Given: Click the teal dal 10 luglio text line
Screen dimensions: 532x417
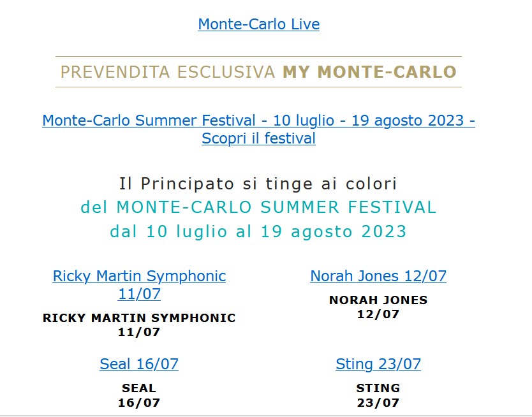Looking at the screenshot, I should [x=258, y=231].
